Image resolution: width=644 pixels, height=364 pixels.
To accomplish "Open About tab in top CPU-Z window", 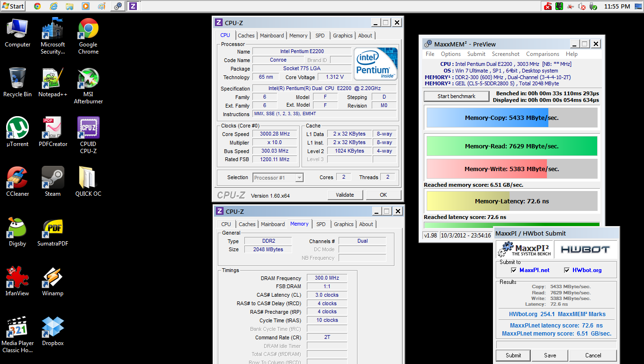I will pos(365,36).
